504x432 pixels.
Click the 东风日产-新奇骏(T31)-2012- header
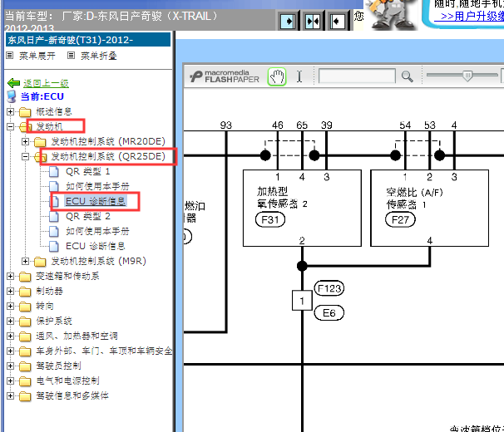(88, 40)
